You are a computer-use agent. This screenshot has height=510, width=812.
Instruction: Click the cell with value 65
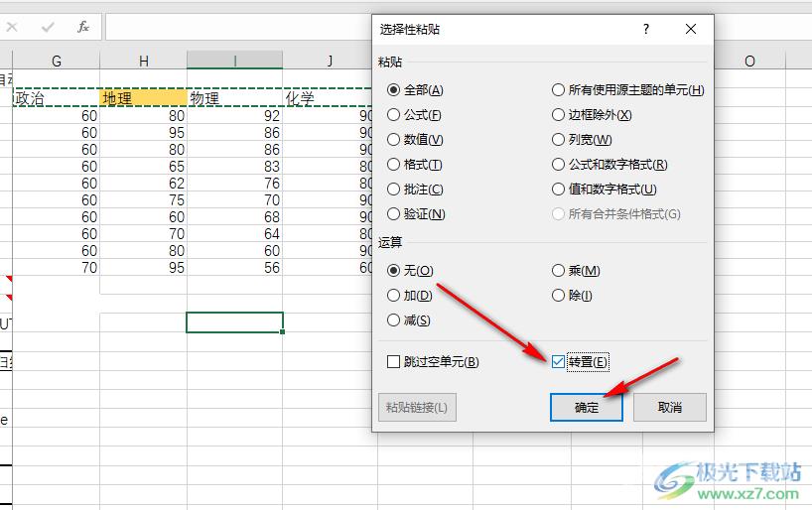144,167
